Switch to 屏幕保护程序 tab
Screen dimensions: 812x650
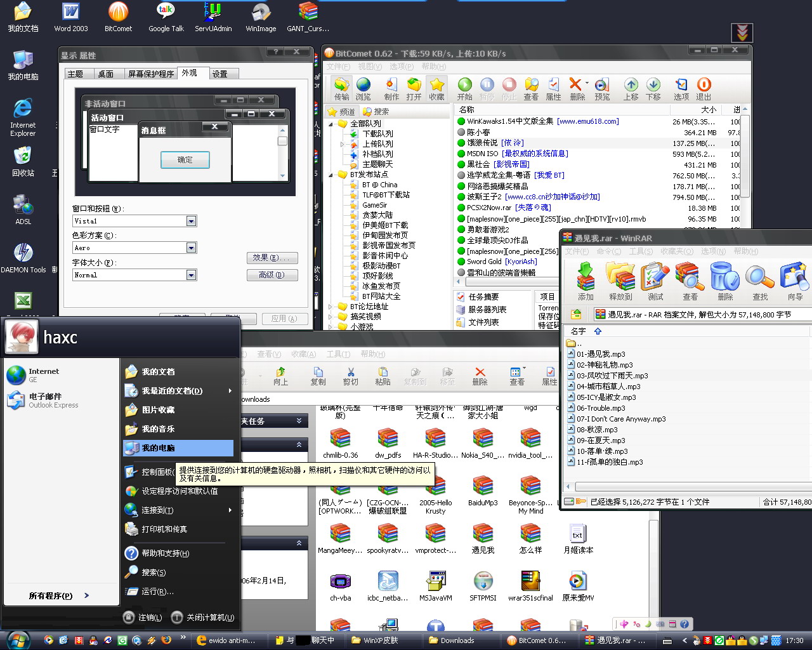click(151, 74)
